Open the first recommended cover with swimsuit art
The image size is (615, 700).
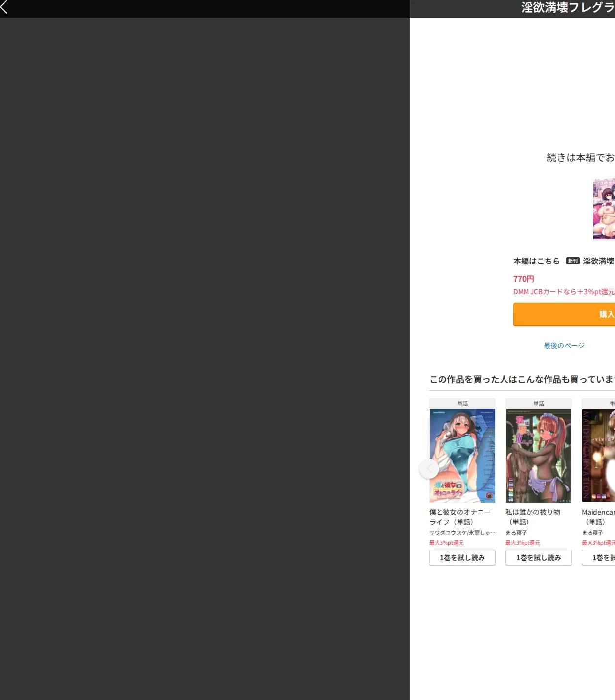(x=462, y=456)
